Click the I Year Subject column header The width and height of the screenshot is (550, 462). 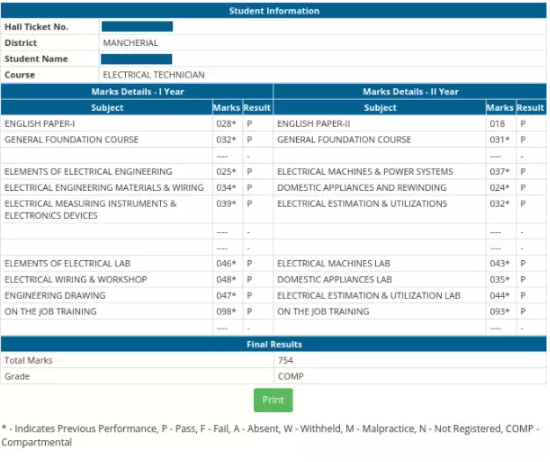coord(107,108)
